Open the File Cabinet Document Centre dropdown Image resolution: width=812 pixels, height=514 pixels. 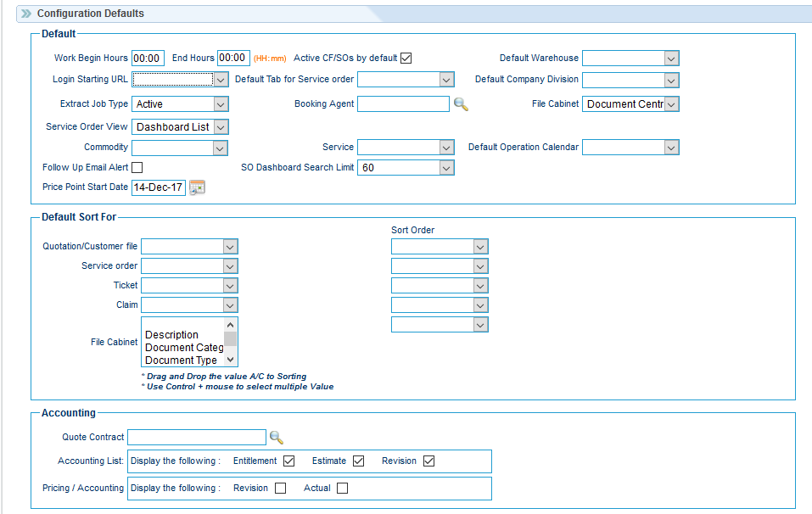pos(630,104)
